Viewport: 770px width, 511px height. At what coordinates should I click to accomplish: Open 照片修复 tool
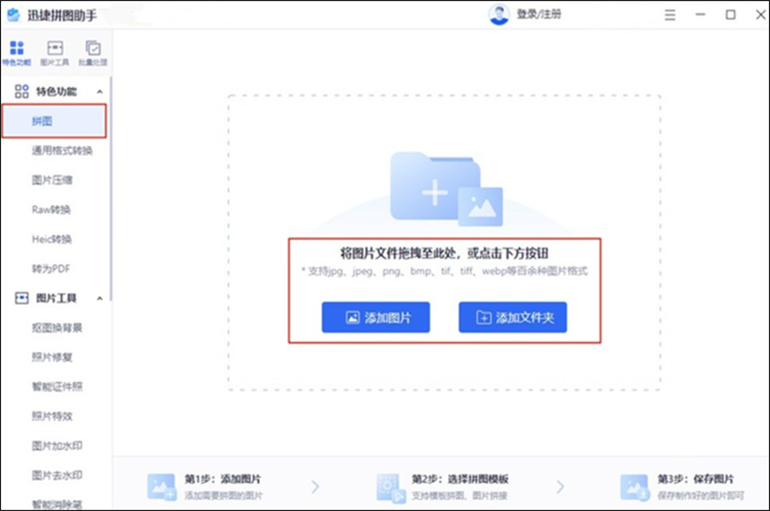pyautogui.click(x=52, y=357)
